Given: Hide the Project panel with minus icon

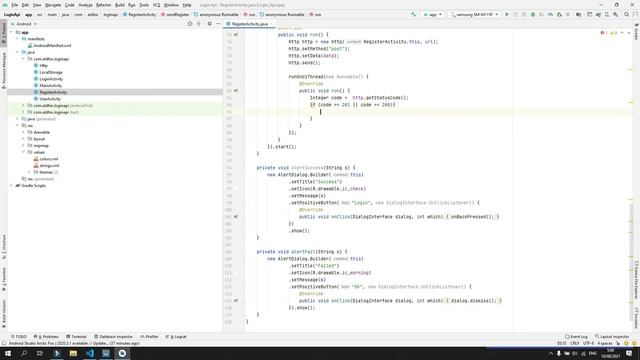Looking at the screenshot, I should pos(218,24).
